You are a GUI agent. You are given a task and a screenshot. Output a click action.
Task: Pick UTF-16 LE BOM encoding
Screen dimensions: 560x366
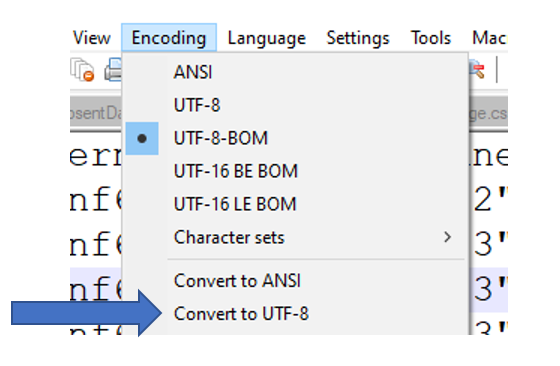235,205
